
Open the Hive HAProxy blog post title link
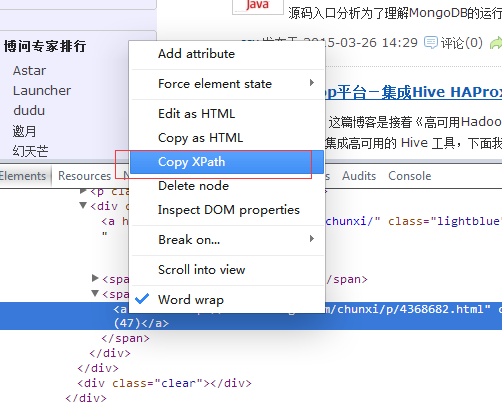point(413,92)
